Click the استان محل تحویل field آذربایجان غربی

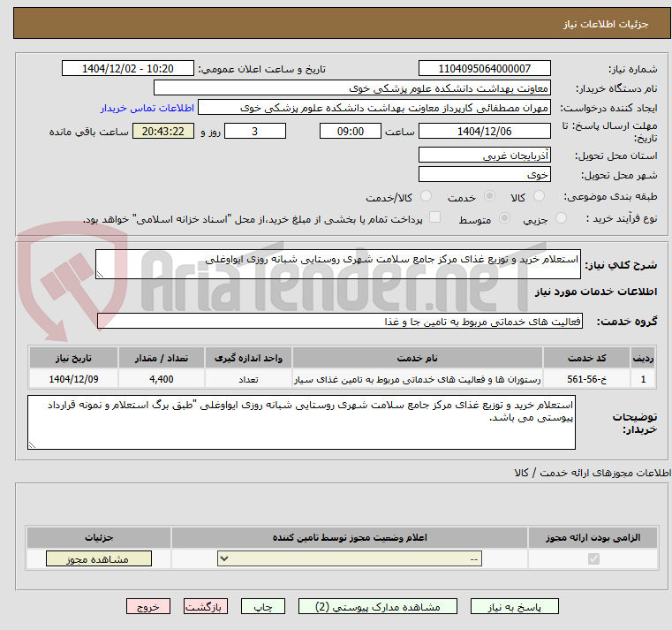484,156
